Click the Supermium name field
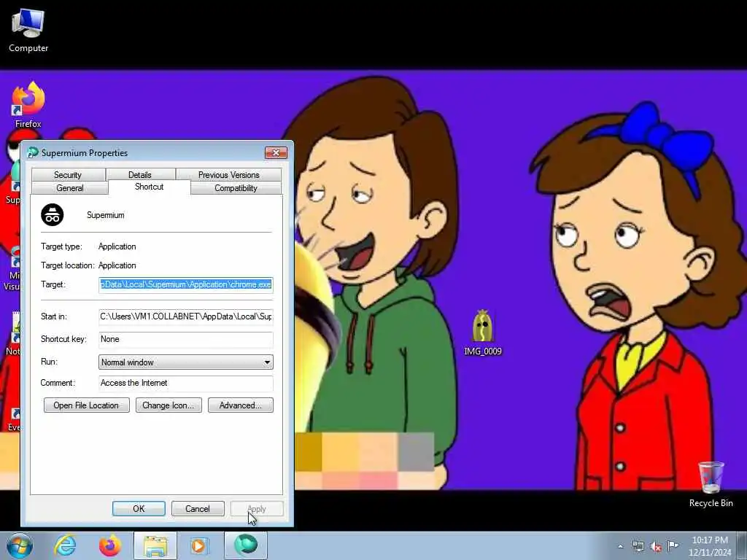The width and height of the screenshot is (747, 560). (x=106, y=215)
